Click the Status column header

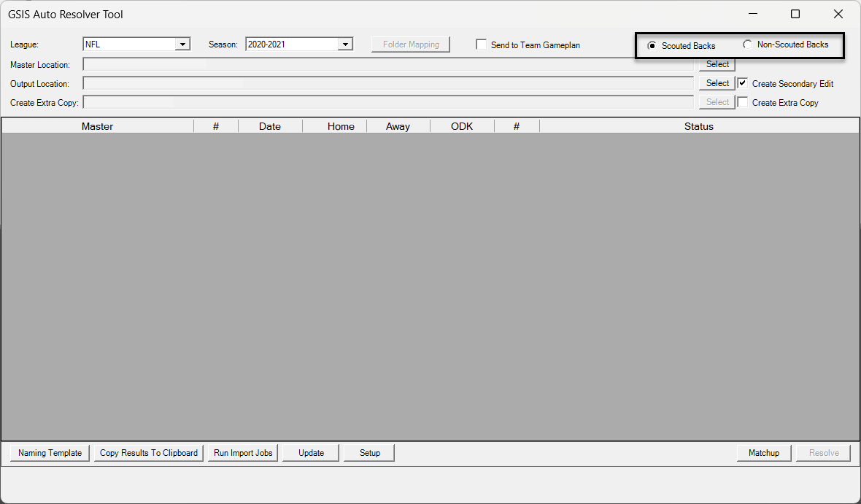tap(699, 126)
